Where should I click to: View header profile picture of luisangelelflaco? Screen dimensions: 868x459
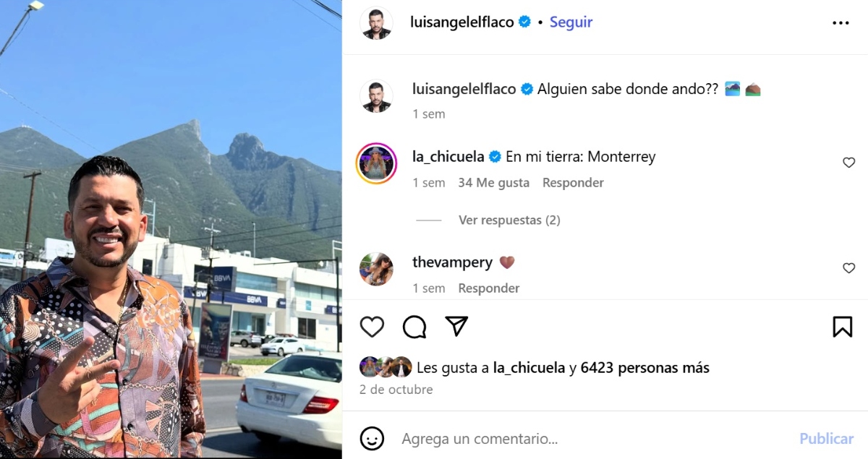(376, 23)
